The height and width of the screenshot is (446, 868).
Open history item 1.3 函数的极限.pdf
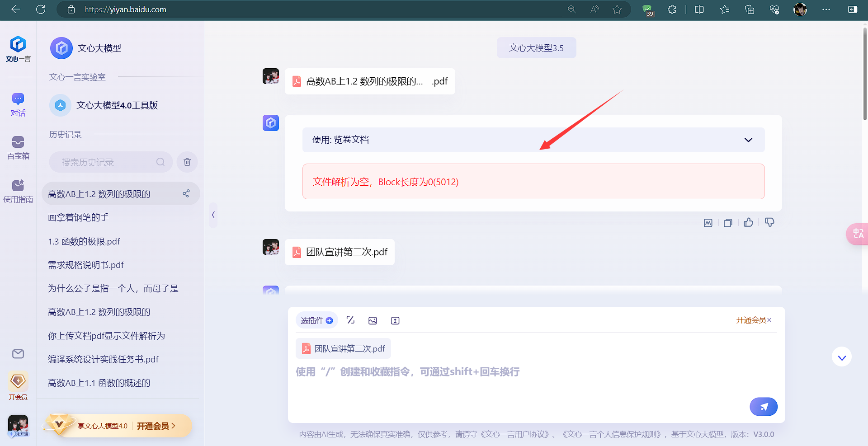(84, 241)
